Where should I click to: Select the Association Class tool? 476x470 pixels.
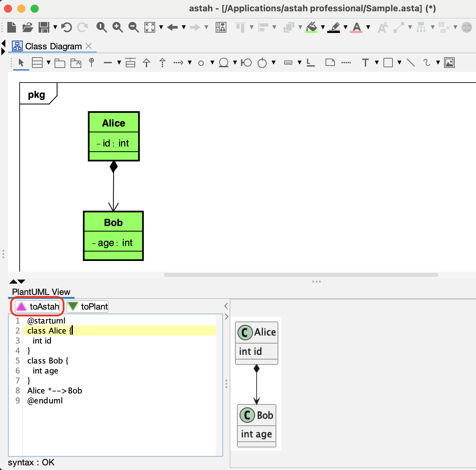tap(130, 63)
